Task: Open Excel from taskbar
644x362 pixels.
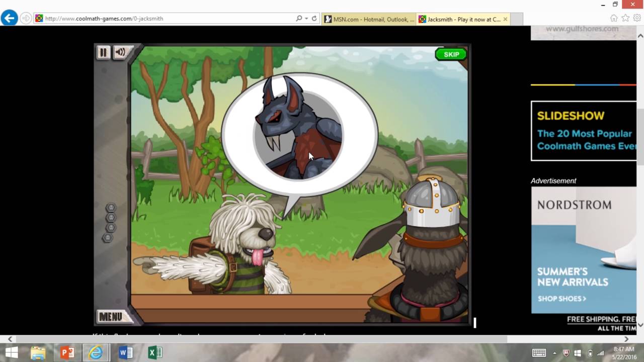Action: (155, 353)
